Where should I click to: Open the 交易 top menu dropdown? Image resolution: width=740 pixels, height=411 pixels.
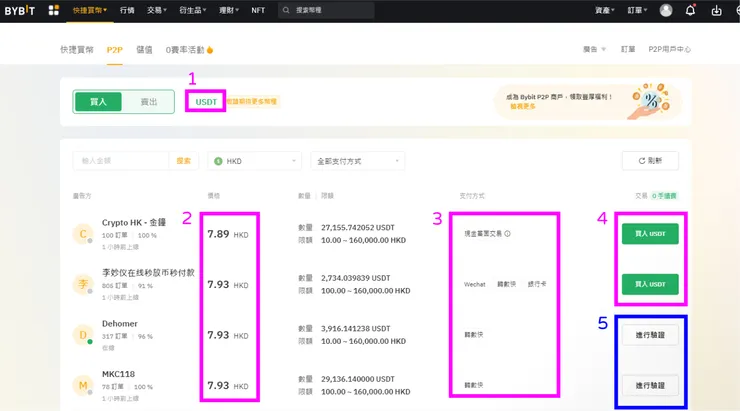[157, 10]
